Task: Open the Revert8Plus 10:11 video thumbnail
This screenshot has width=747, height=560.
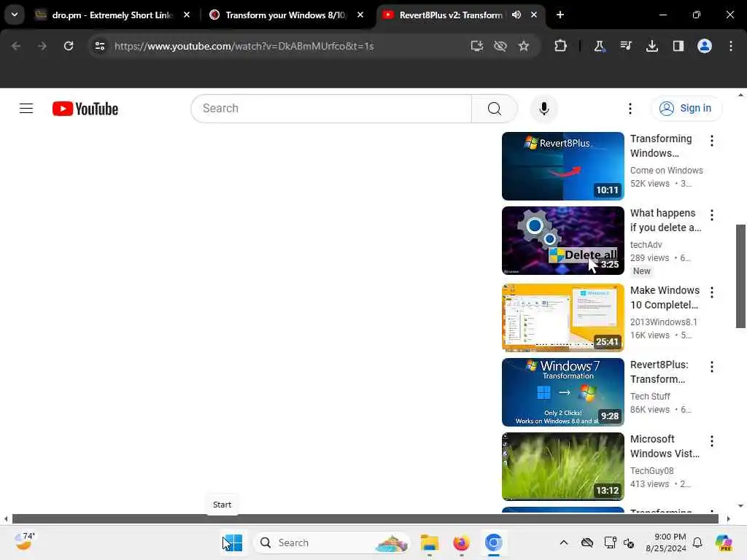Action: point(562,166)
